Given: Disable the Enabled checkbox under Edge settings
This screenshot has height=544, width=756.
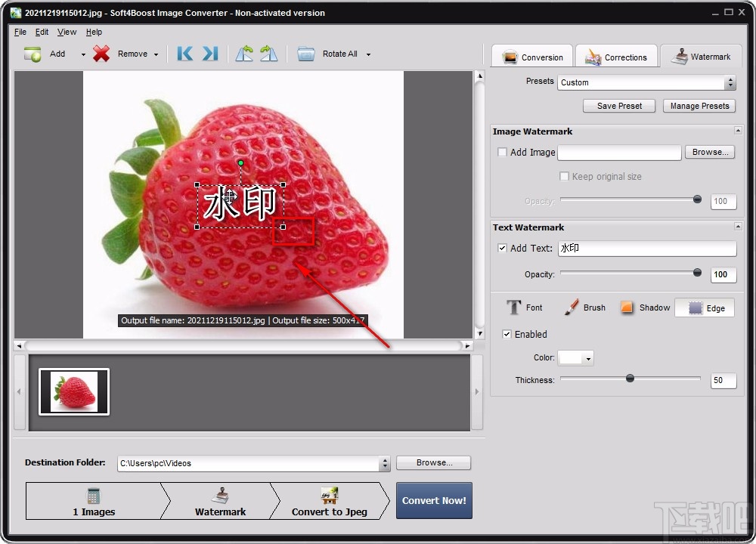Looking at the screenshot, I should [x=506, y=334].
